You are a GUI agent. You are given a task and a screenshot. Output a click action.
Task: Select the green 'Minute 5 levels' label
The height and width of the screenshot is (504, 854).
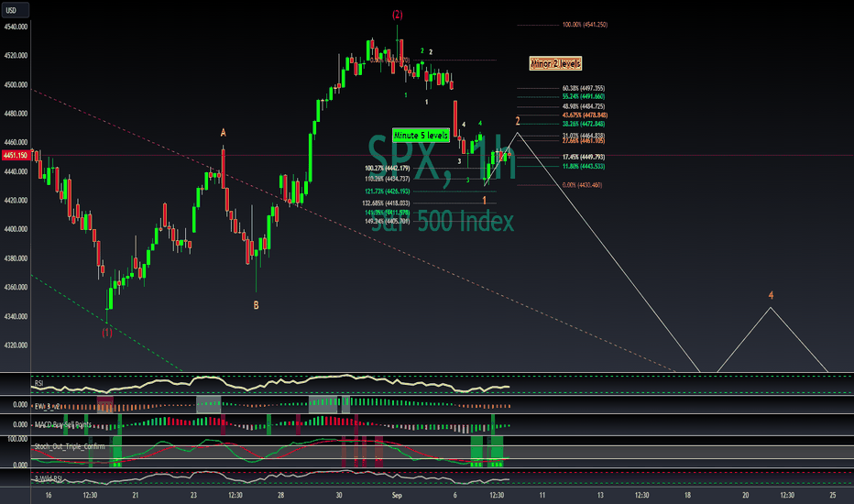pos(421,135)
